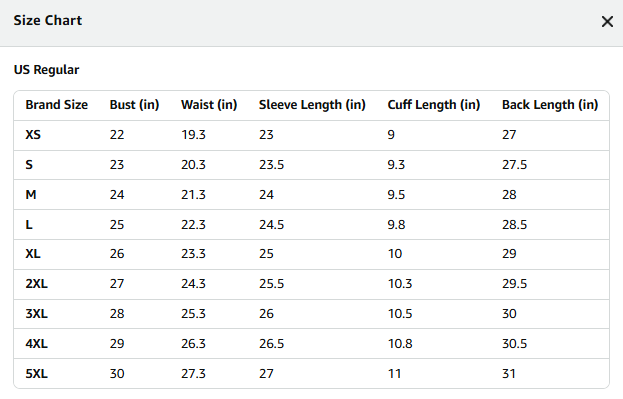Click the 9.3 cuff length for S
623x399 pixels.
click(x=396, y=165)
